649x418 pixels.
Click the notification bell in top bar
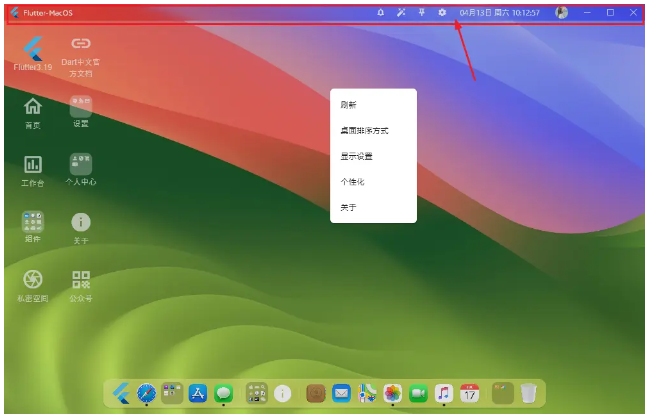[380, 13]
